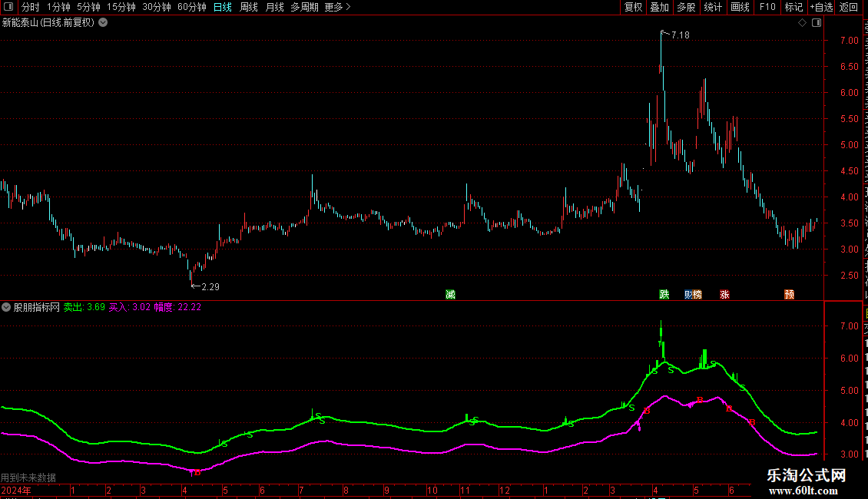Click the 减 event marker
Screen dimensions: 868x499
tap(451, 294)
